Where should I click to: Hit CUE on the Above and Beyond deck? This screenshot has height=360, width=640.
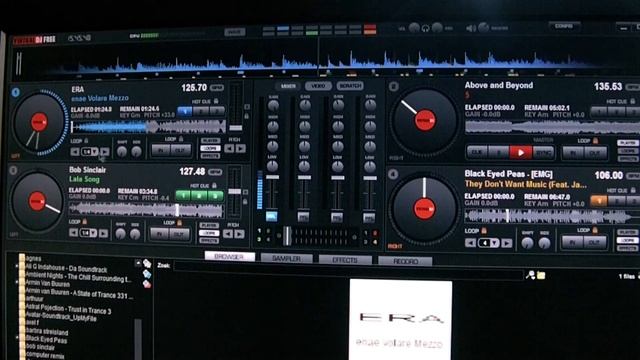point(477,153)
